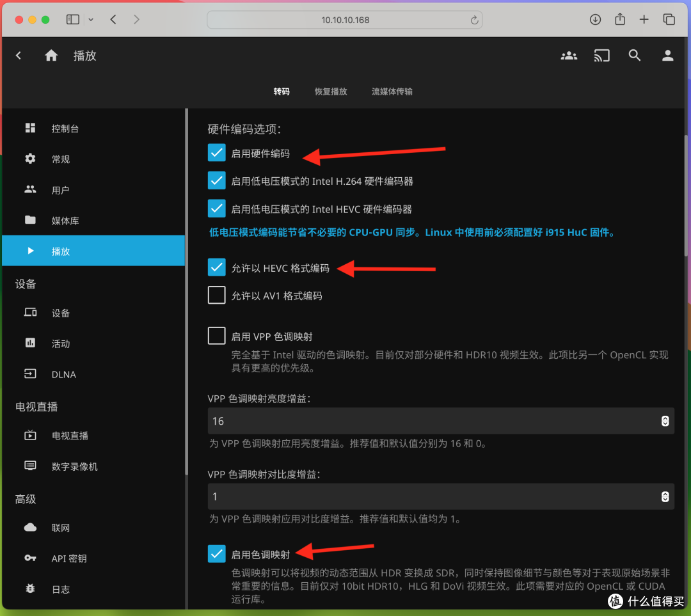Open API 密钥 page
This screenshot has height=616, width=691.
[x=93, y=558]
